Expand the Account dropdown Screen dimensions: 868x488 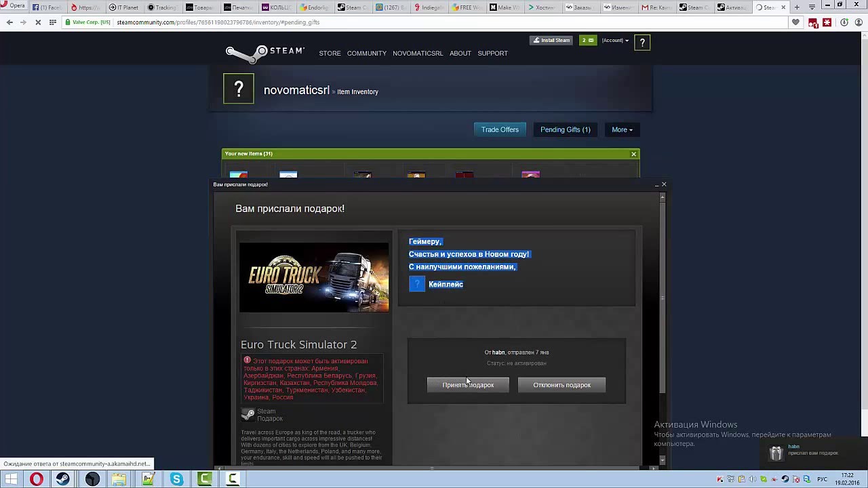(615, 41)
